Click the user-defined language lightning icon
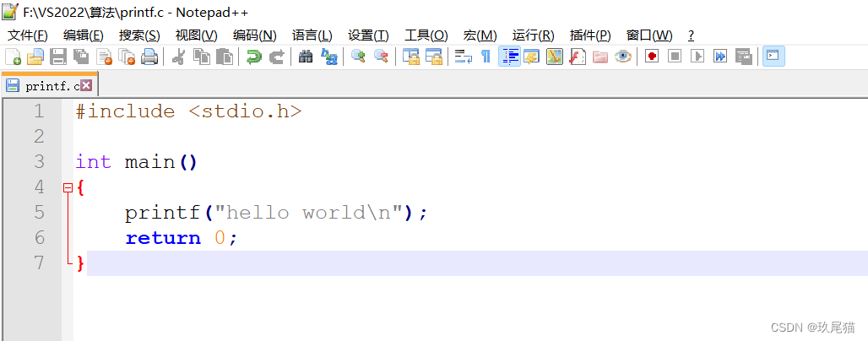Image resolution: width=868 pixels, height=341 pixels. point(531,57)
